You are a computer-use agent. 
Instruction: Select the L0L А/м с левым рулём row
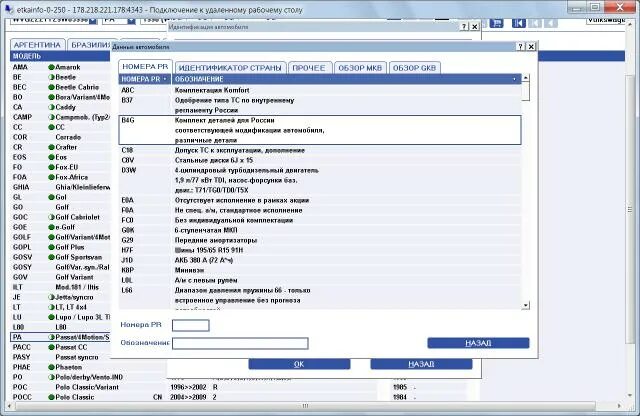[x=320, y=280]
